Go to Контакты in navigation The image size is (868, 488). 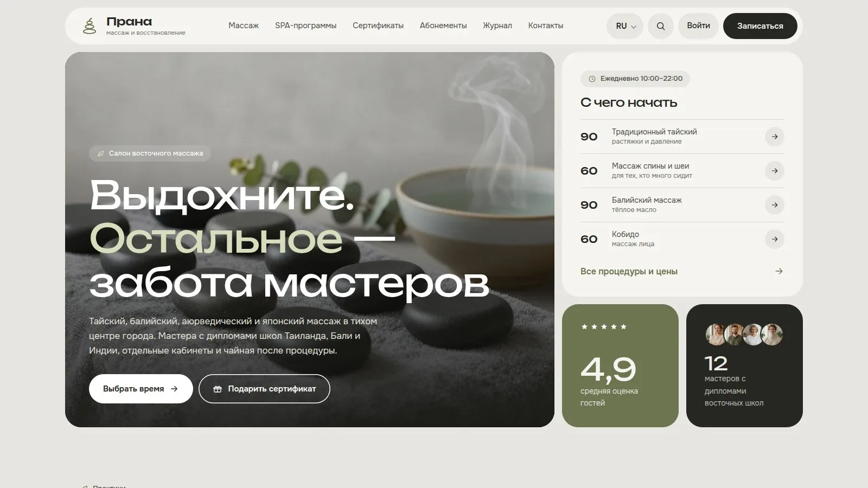[x=546, y=25]
